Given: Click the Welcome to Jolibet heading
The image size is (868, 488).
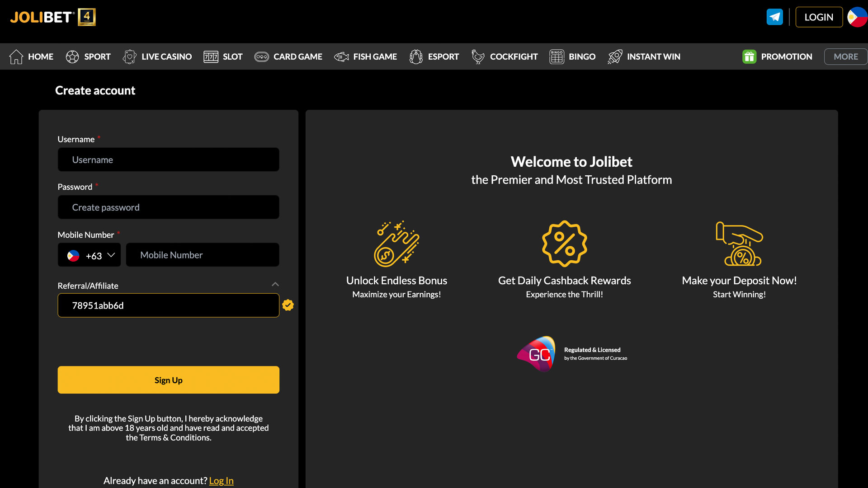Looking at the screenshot, I should point(571,161).
